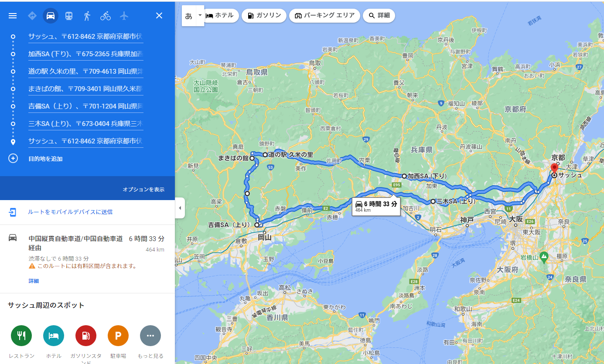Image resolution: width=604 pixels, height=364 pixels.
Task: Tap the orange parking lot icon
Action: coord(118,336)
